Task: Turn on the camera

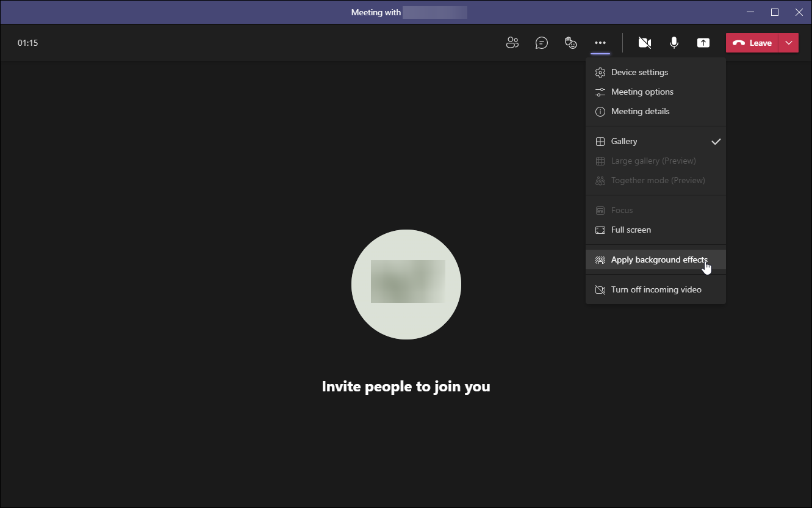Action: [x=644, y=43]
